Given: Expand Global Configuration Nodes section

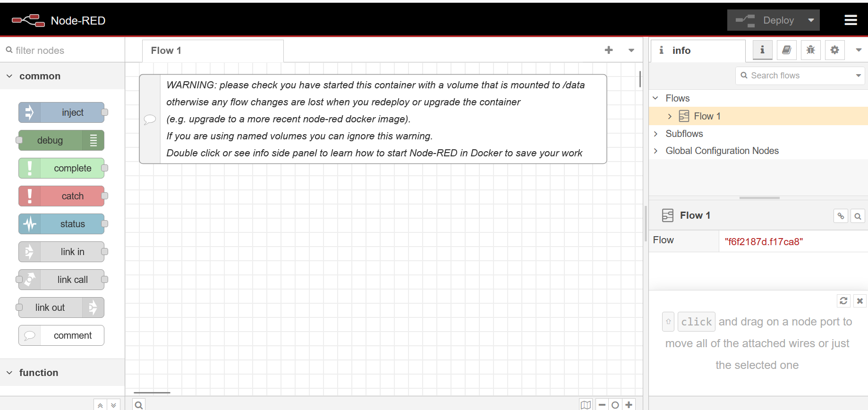Looking at the screenshot, I should coord(655,151).
